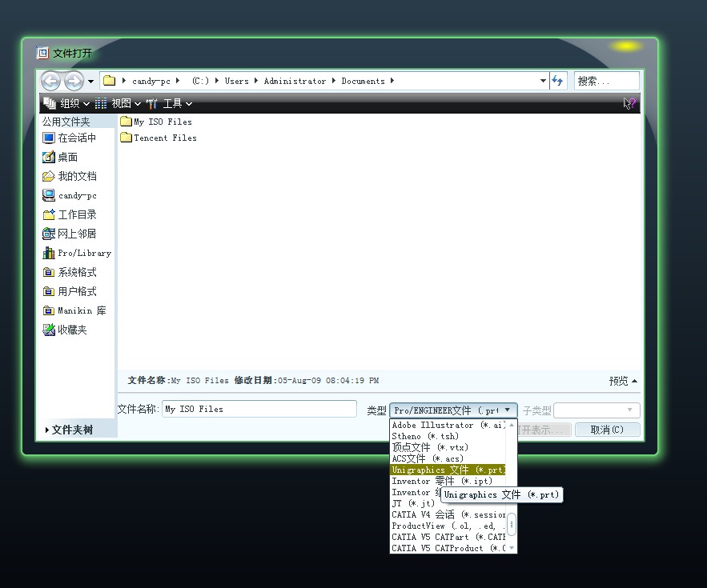Open address bar history dropdown

point(543,81)
